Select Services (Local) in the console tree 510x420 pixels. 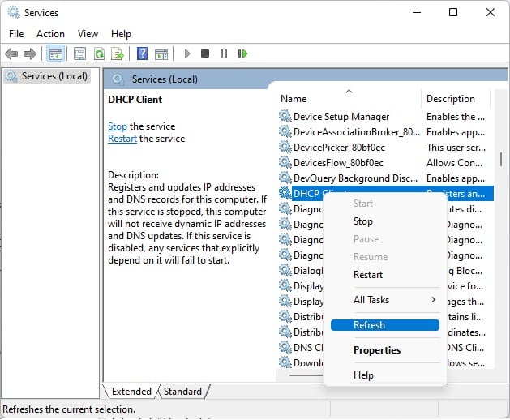coord(54,76)
